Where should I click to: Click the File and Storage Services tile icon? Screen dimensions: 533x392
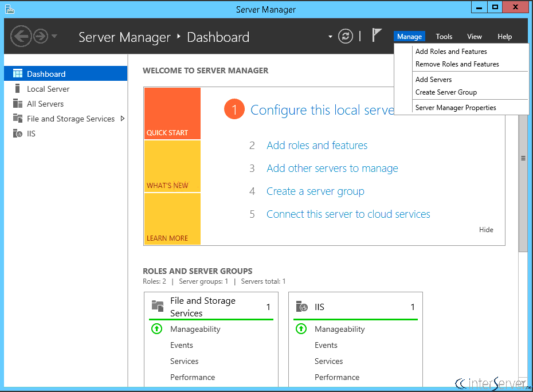(x=158, y=306)
